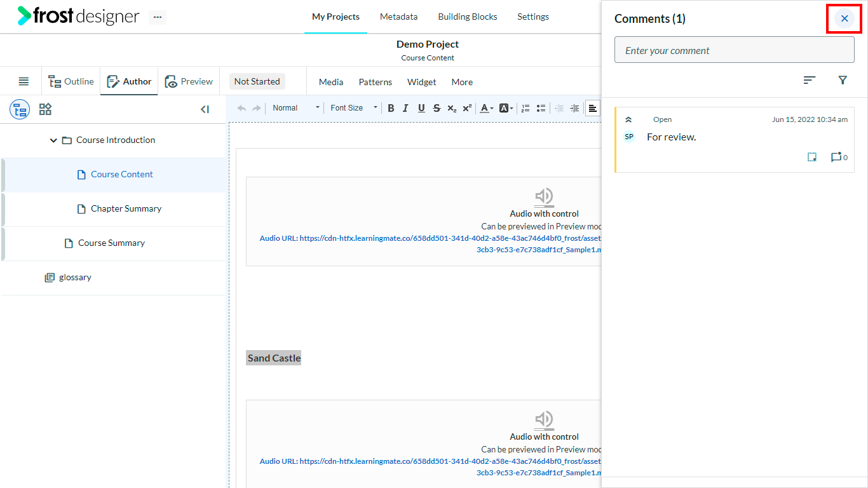Switch to the Preview view
The width and height of the screenshot is (868, 488).
[x=189, y=81]
